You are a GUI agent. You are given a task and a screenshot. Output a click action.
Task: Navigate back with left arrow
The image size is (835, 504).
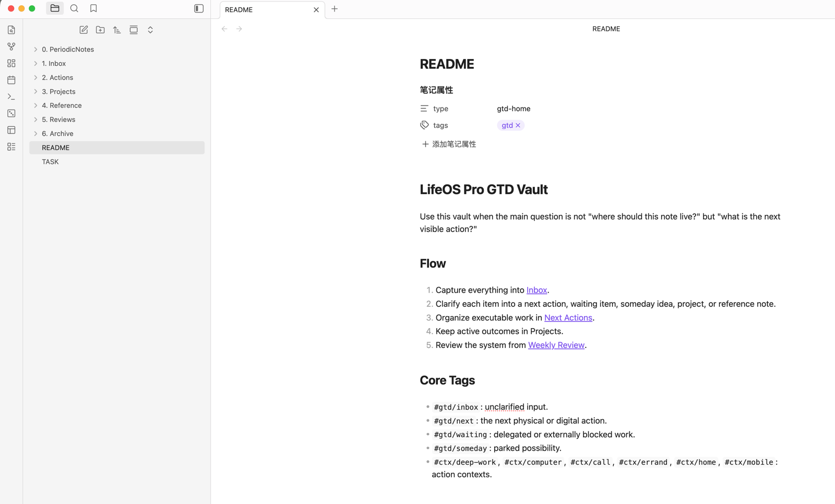[224, 29]
